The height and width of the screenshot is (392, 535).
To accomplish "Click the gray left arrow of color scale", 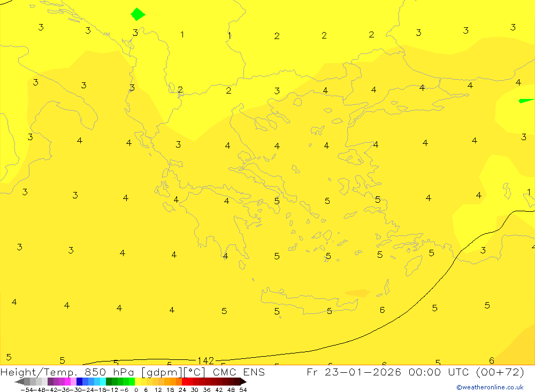I will tap(19, 382).
